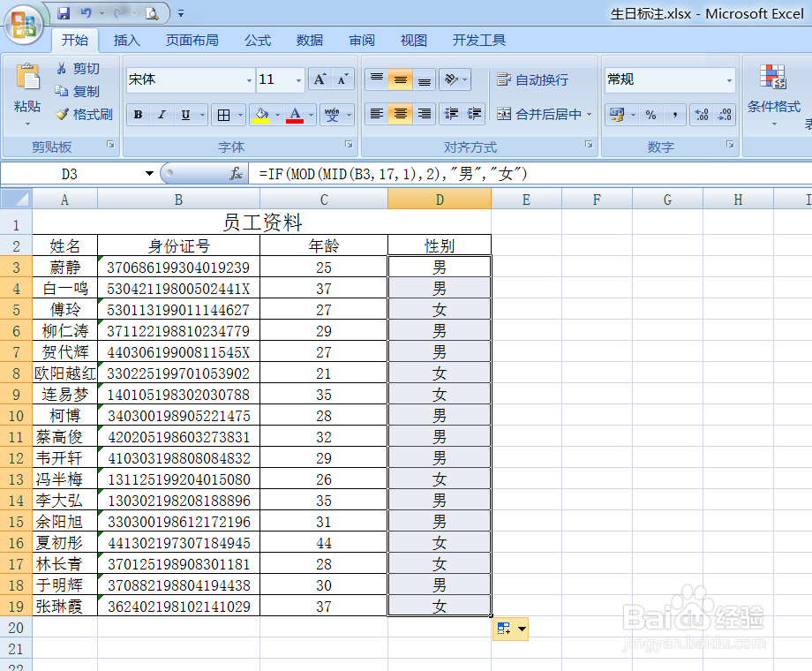The height and width of the screenshot is (671, 812).
Task: Switch to the 公式 (Formulas) tab
Action: (x=258, y=40)
